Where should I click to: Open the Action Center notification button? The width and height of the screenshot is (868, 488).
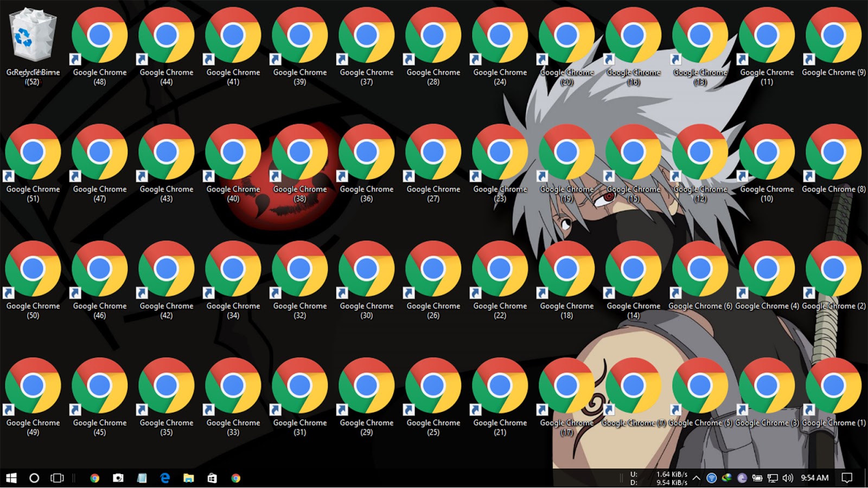coord(847,478)
